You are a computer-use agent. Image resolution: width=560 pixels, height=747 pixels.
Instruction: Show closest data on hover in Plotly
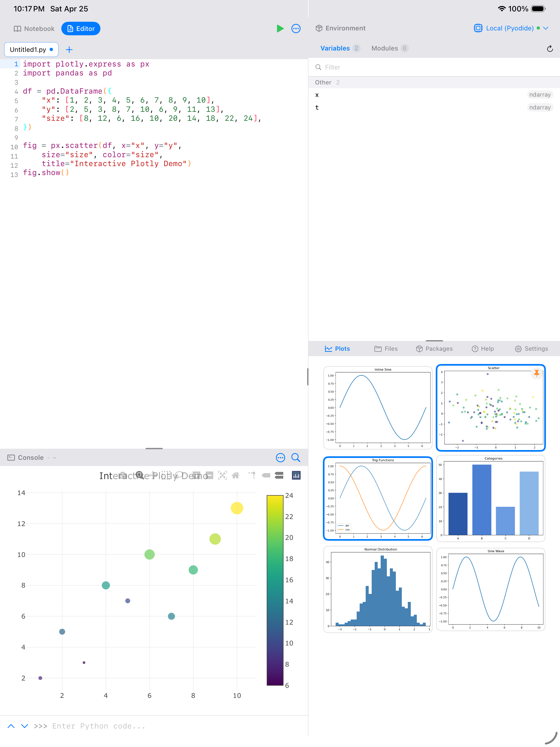pyautogui.click(x=266, y=476)
